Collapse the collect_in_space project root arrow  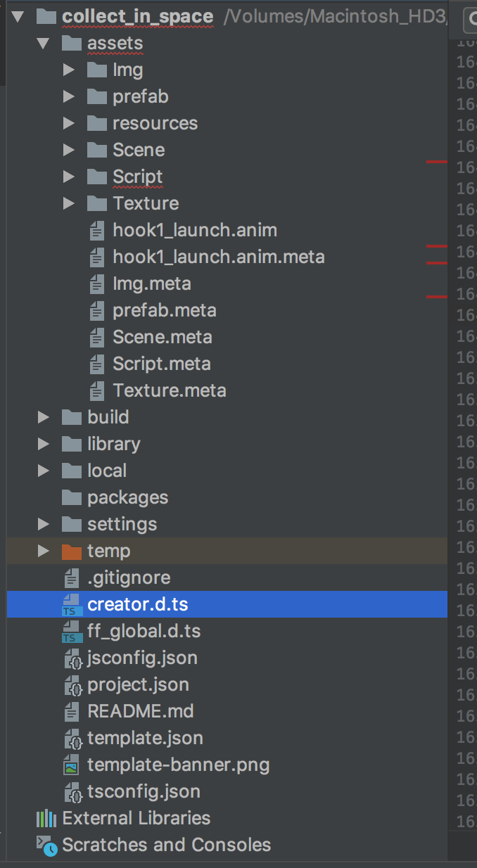(x=18, y=15)
